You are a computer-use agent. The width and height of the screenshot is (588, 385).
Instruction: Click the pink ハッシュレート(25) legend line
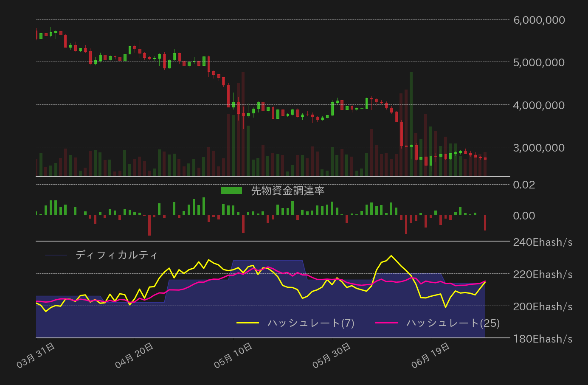(387, 323)
